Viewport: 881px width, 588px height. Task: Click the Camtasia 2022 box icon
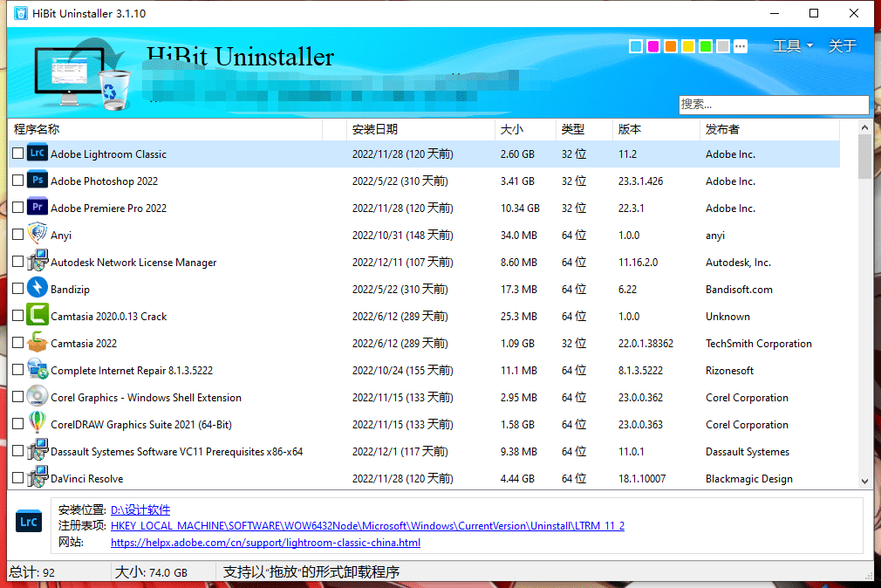click(x=38, y=342)
